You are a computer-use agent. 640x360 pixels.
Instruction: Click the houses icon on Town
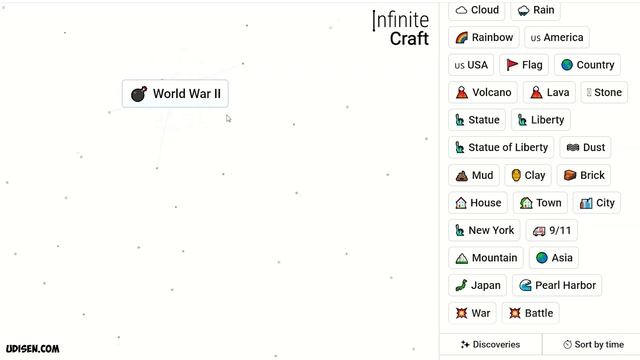526,203
